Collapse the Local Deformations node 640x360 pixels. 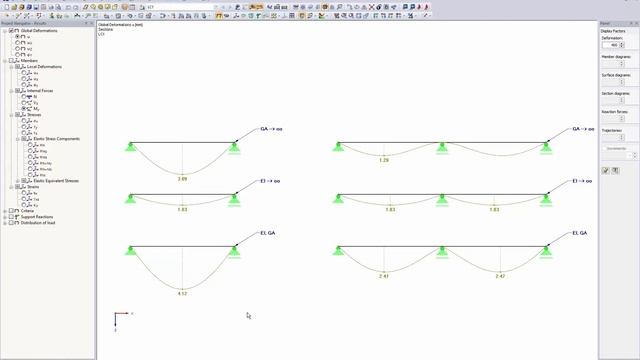point(11,67)
